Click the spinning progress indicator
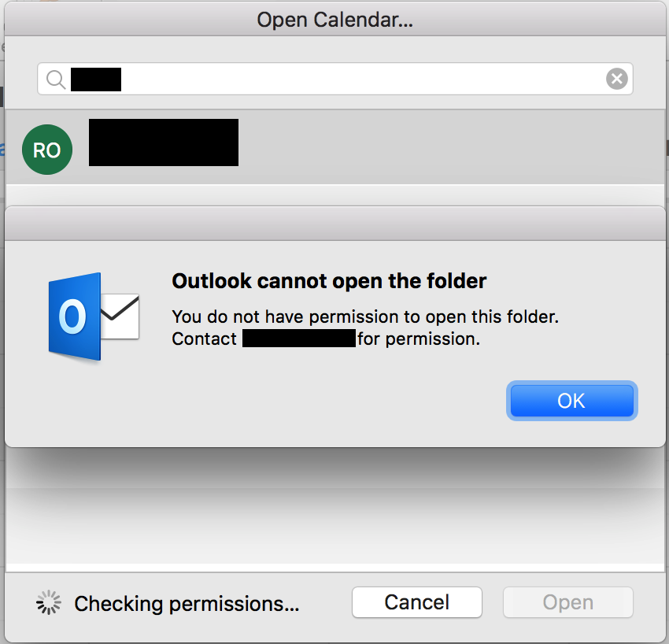Image resolution: width=669 pixels, height=644 pixels. click(x=49, y=602)
